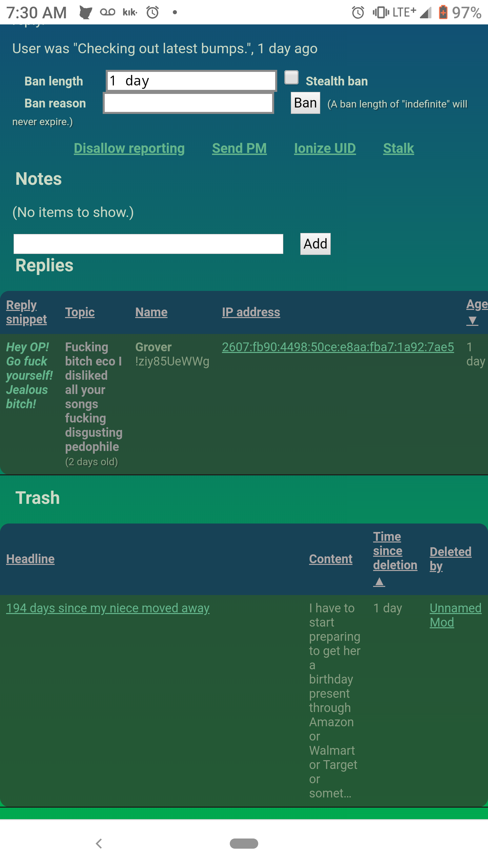Click the Ionize UID link
Image resolution: width=488 pixels, height=868 pixels.
[x=325, y=149]
